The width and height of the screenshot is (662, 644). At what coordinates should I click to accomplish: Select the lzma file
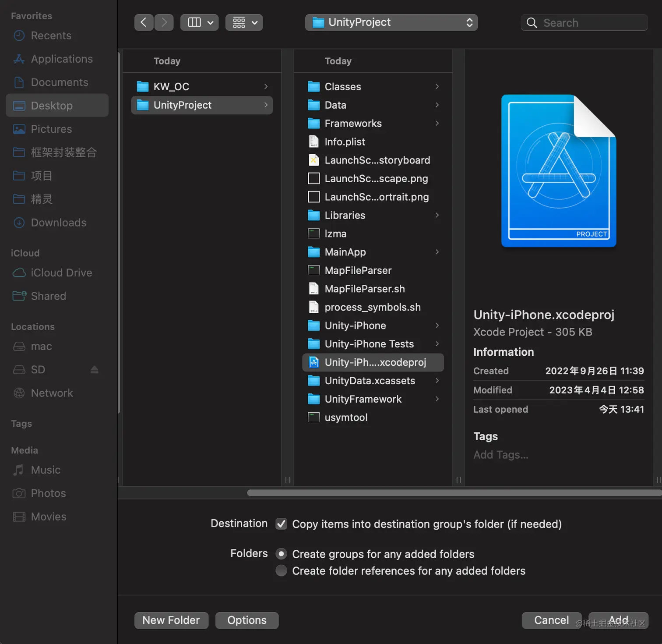[x=373, y=234]
